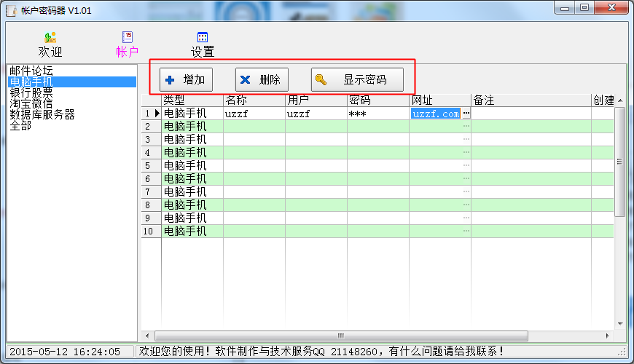Screen dimensions: 634x364
Task: Maximize the 帐户密码器 window
Action: pos(584,8)
